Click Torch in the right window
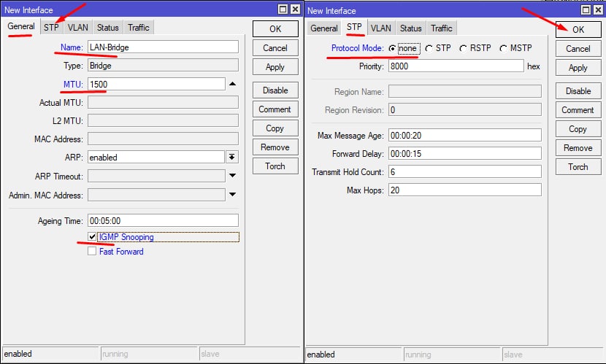Viewport: 606px width, 364px height. (x=578, y=167)
